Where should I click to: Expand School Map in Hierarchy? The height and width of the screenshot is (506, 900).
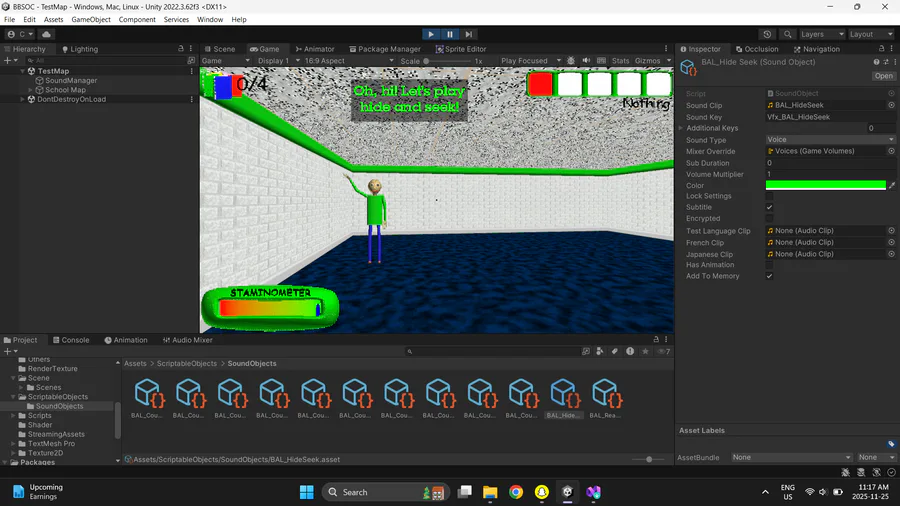pos(30,90)
